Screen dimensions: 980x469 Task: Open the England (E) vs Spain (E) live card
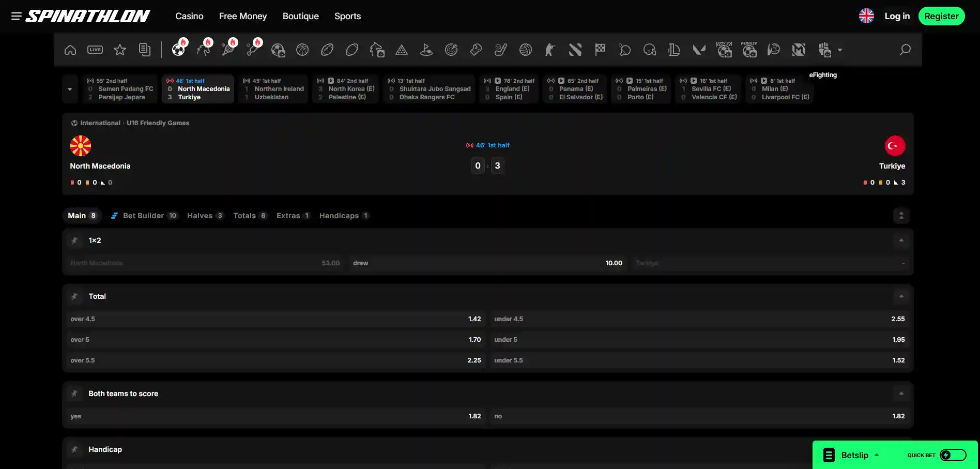509,89
